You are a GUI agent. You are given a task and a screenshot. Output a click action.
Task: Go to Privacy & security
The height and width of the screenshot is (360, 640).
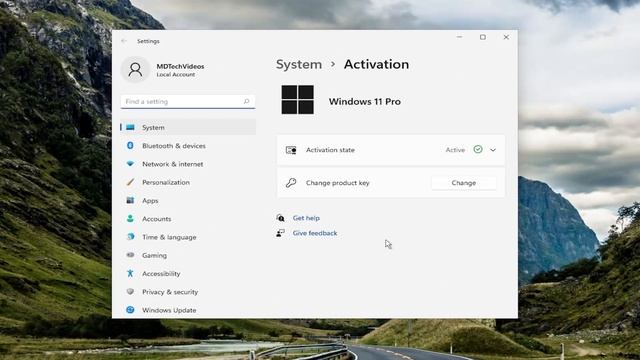188,292
